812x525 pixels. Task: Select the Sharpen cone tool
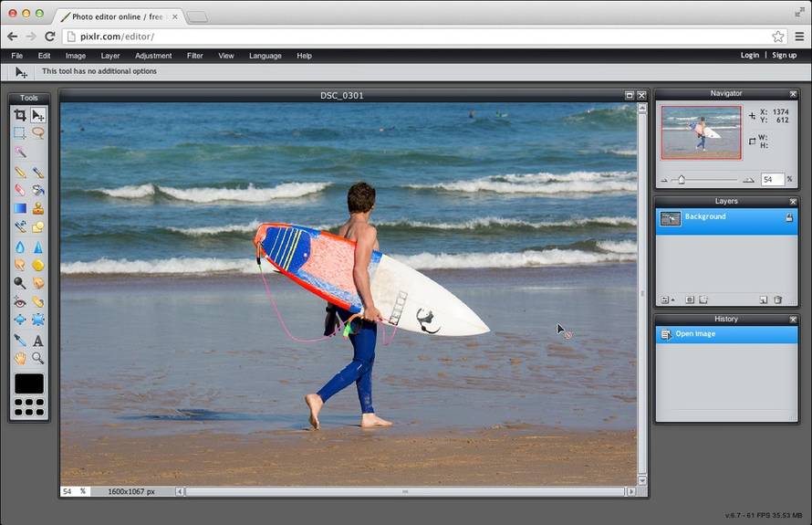37,247
